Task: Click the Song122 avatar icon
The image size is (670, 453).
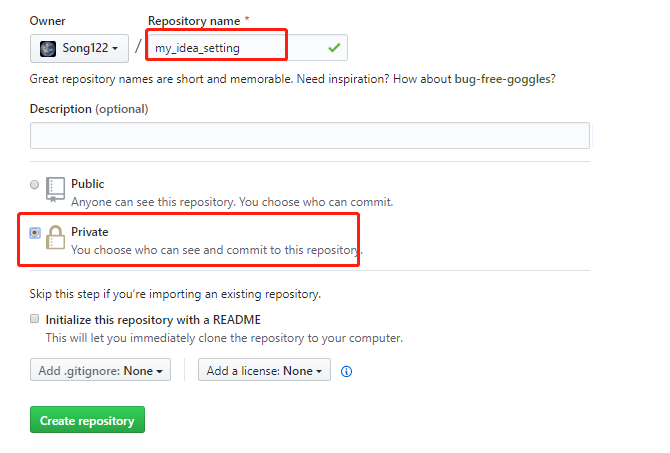Action: click(x=47, y=48)
